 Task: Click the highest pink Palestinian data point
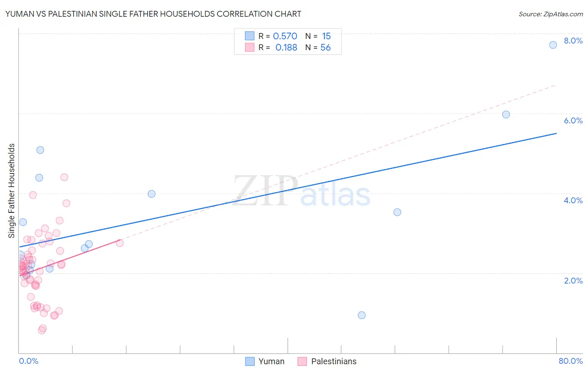[x=64, y=177]
